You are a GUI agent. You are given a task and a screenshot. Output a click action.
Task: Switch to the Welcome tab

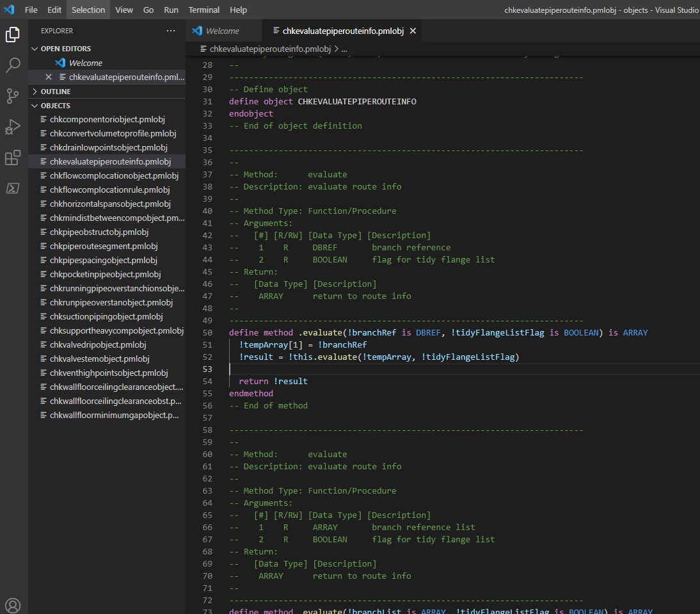pos(223,31)
